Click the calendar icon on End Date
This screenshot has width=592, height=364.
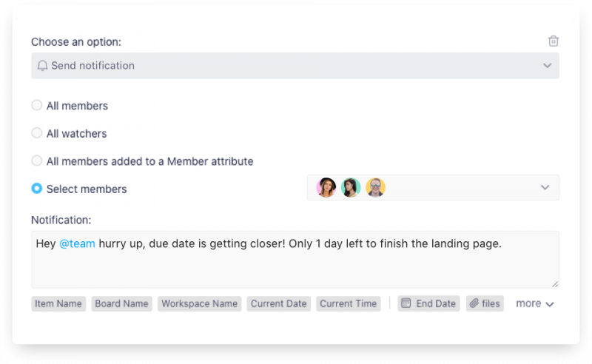point(405,303)
